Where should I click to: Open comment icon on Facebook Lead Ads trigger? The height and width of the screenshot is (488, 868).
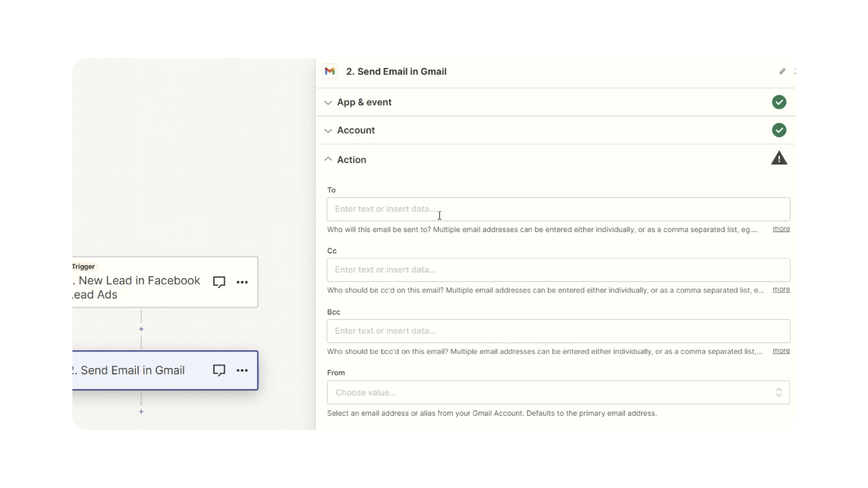tap(219, 282)
